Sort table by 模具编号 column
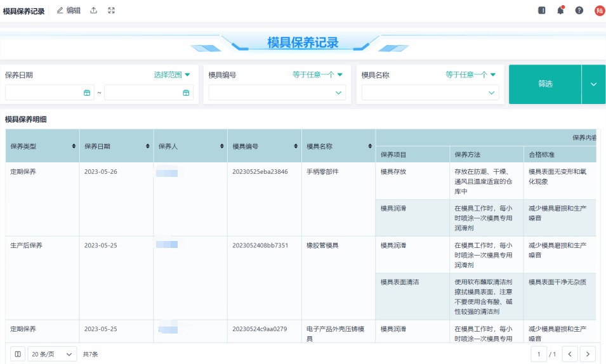 pyautogui.click(x=296, y=146)
